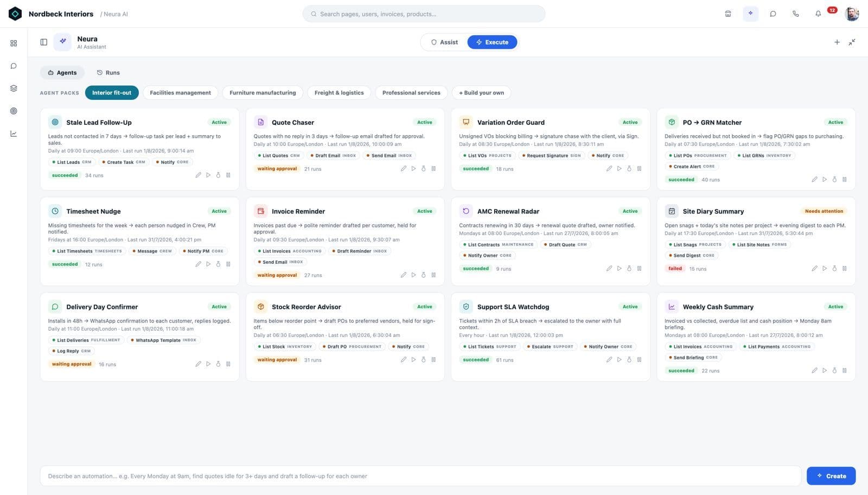
Task: Click the Neura AI sparkle icon in top bar
Action: pyautogui.click(x=750, y=14)
